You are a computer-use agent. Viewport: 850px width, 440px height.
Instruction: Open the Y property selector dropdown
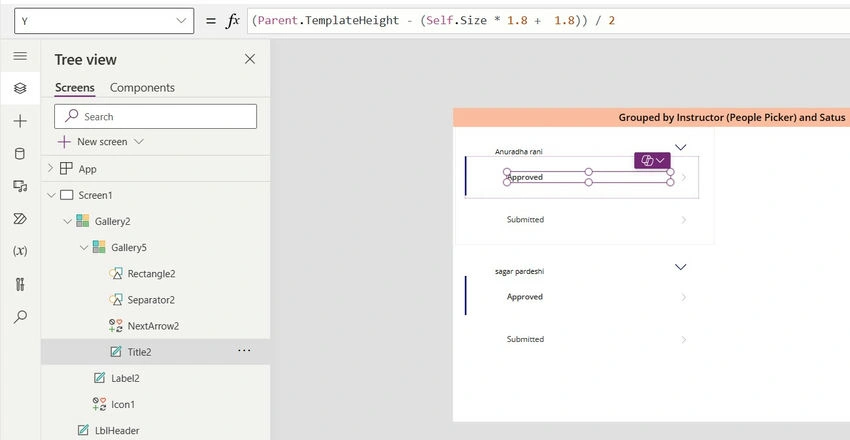pyautogui.click(x=104, y=21)
